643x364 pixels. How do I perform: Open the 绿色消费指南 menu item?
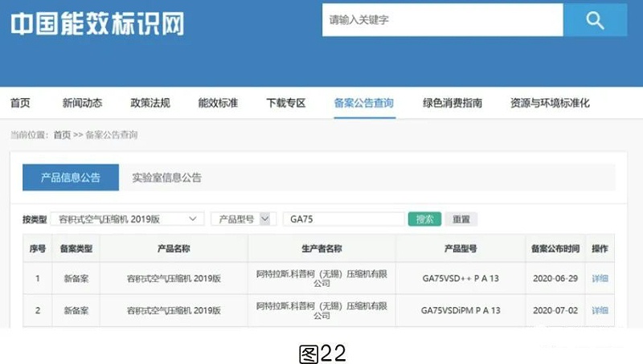453,103
